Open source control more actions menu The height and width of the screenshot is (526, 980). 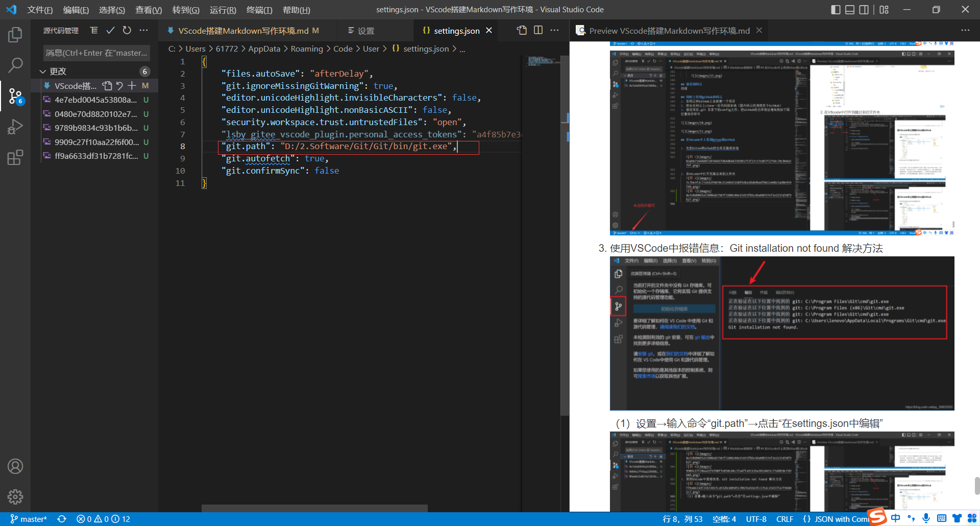tap(144, 31)
